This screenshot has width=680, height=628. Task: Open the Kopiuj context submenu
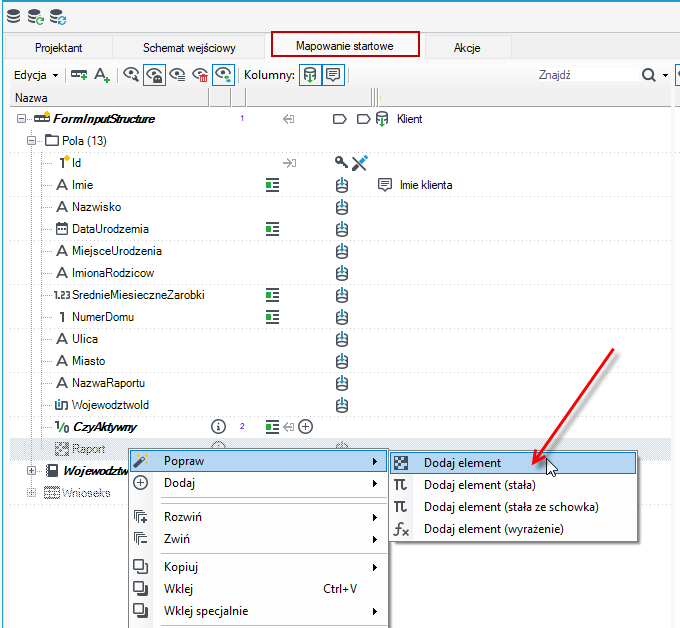coord(258,567)
